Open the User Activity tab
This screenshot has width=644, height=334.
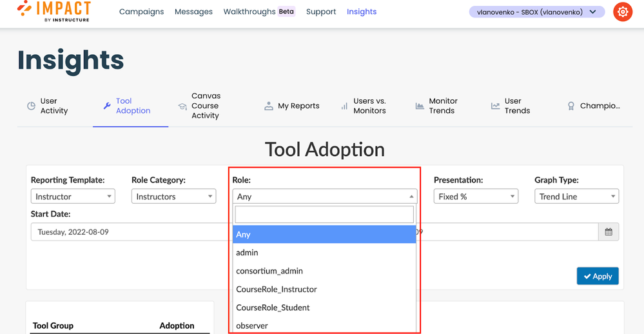click(x=48, y=106)
